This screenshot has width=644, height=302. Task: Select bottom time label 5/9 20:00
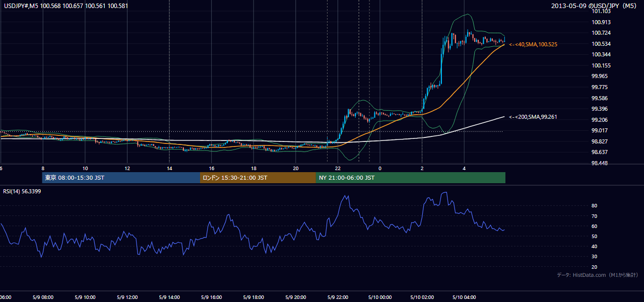click(x=296, y=297)
